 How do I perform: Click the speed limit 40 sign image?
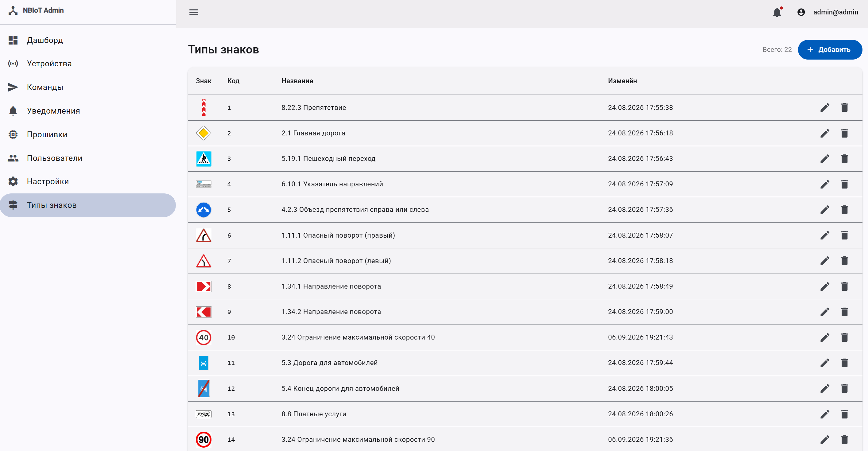click(203, 337)
